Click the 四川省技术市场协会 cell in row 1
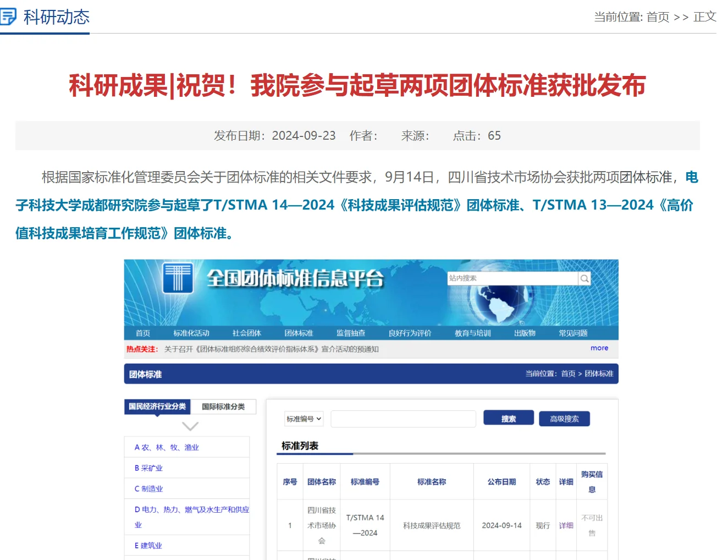The width and height of the screenshot is (728, 560). [x=322, y=525]
